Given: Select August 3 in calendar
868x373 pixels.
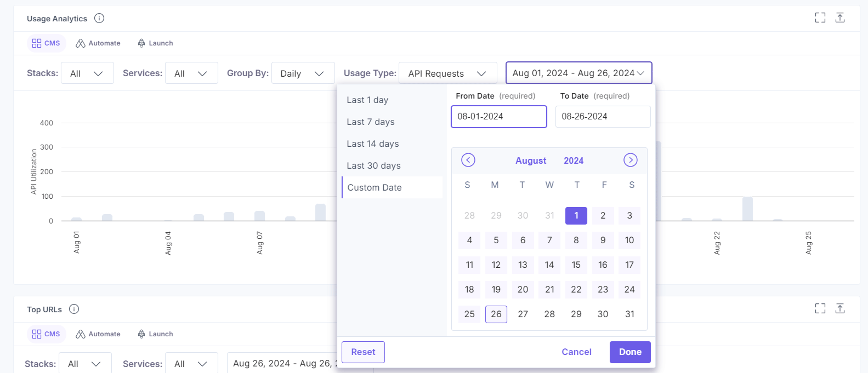Looking at the screenshot, I should [x=629, y=216].
